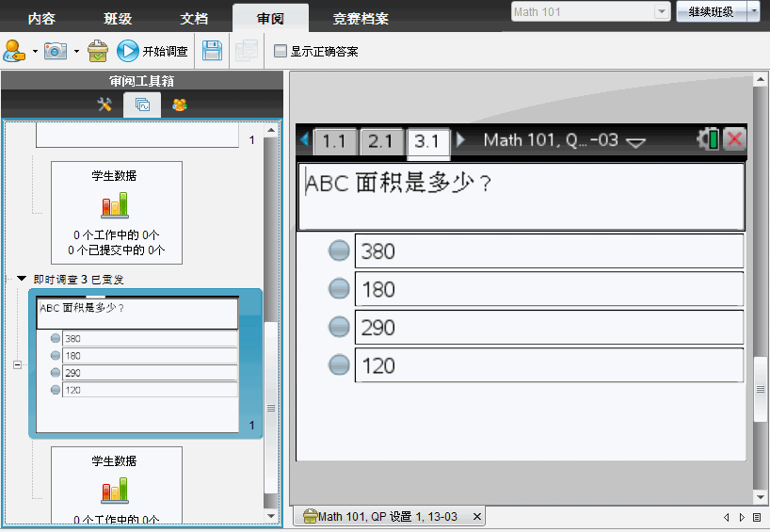Select answer option 290
This screenshot has height=532, width=770.
click(339, 327)
